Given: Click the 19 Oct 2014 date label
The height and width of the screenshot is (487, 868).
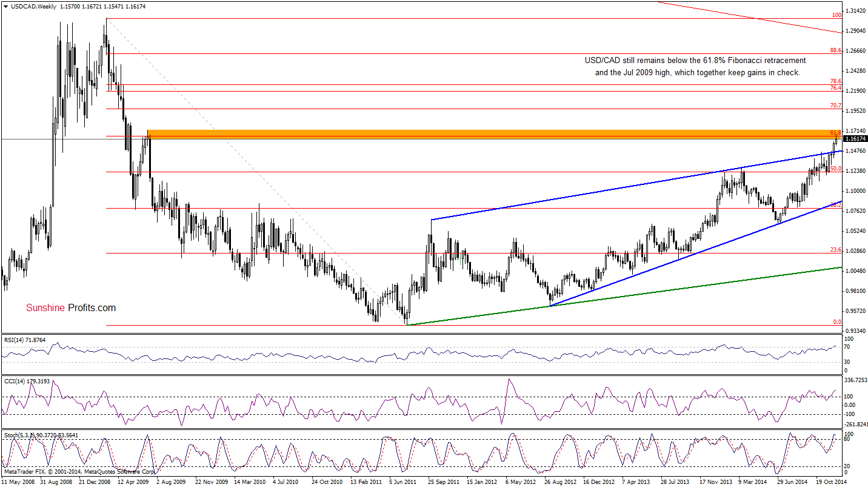Looking at the screenshot, I should pyautogui.click(x=832, y=482).
